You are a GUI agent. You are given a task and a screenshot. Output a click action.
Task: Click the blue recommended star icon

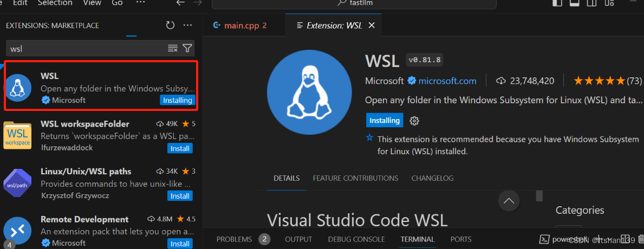pos(369,138)
